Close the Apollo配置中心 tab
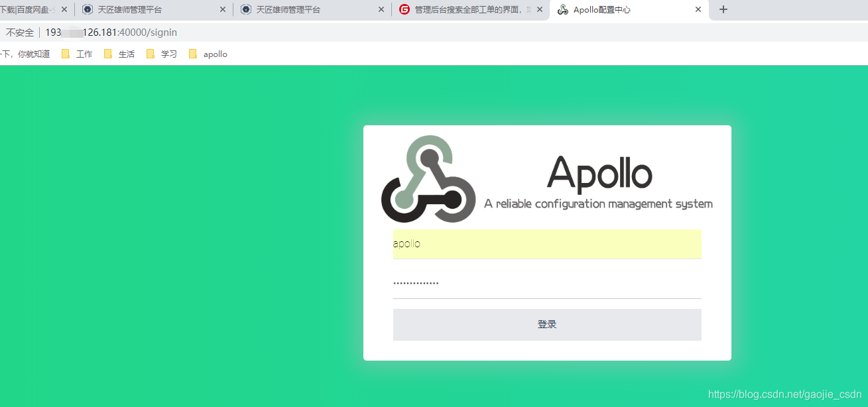This screenshot has height=407, width=868. 698,10
